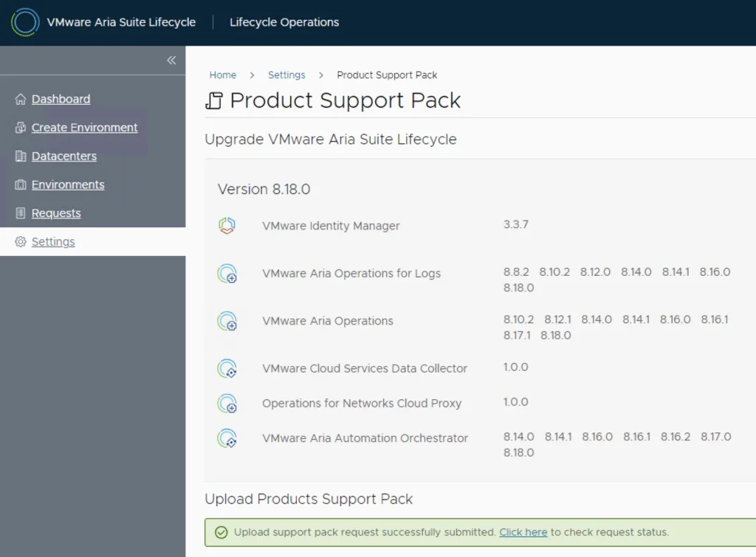Click the Product Support Pack title icon
The image size is (756, 557).
(214, 101)
